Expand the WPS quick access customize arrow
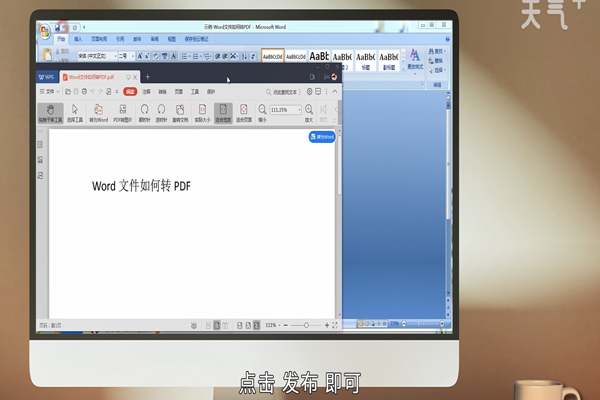The image size is (600, 400). point(117,91)
